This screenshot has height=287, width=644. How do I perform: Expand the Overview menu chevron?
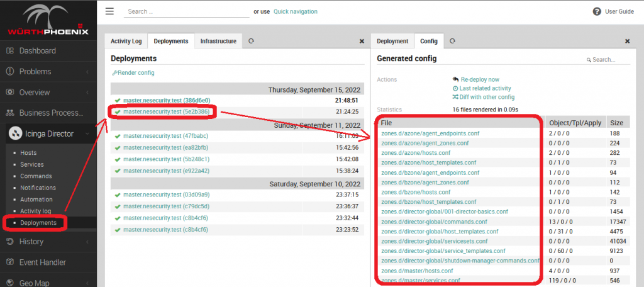coord(87,93)
